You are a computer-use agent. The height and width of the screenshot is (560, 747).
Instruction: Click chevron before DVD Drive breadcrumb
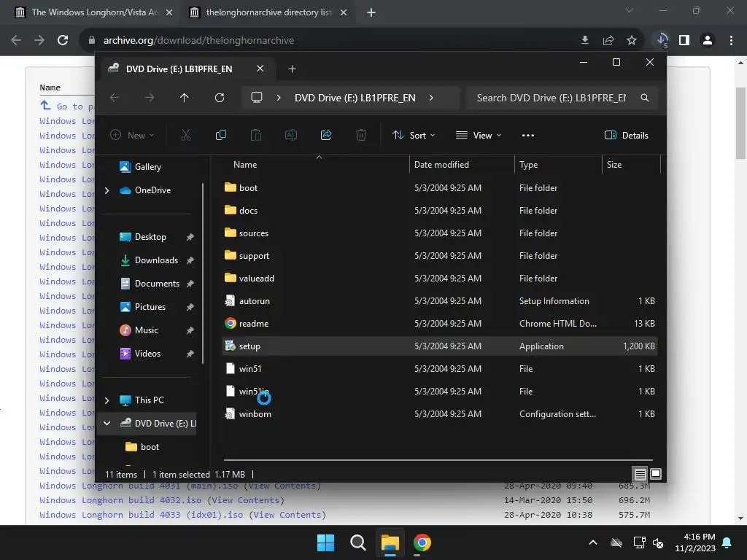pos(279,98)
